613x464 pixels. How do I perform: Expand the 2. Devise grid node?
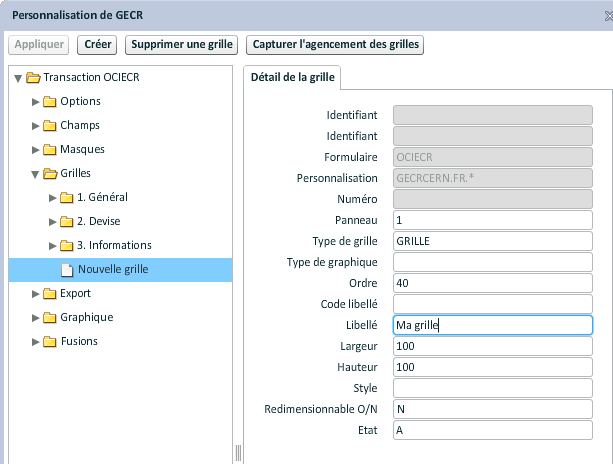(x=52, y=221)
